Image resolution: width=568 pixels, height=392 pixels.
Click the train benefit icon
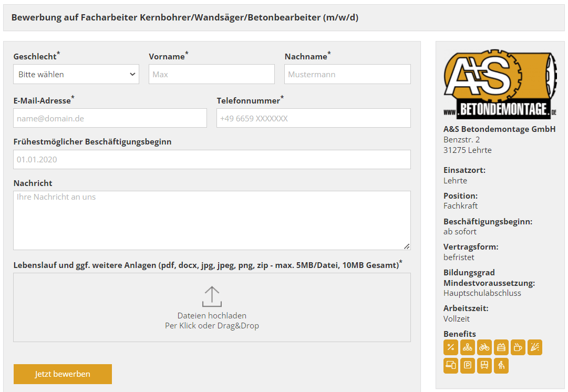[x=484, y=365]
